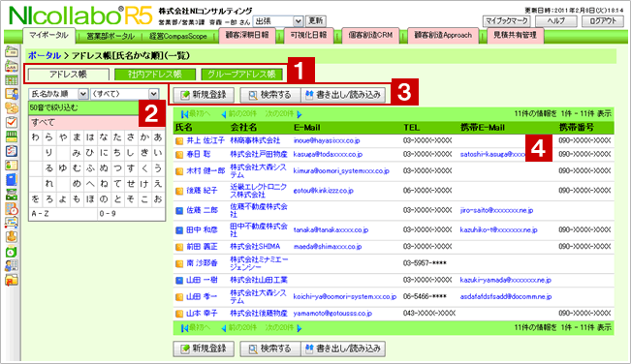Screen dimensions: 631x364
Task: Open the 営業部ポータル tab
Action: click(110, 36)
